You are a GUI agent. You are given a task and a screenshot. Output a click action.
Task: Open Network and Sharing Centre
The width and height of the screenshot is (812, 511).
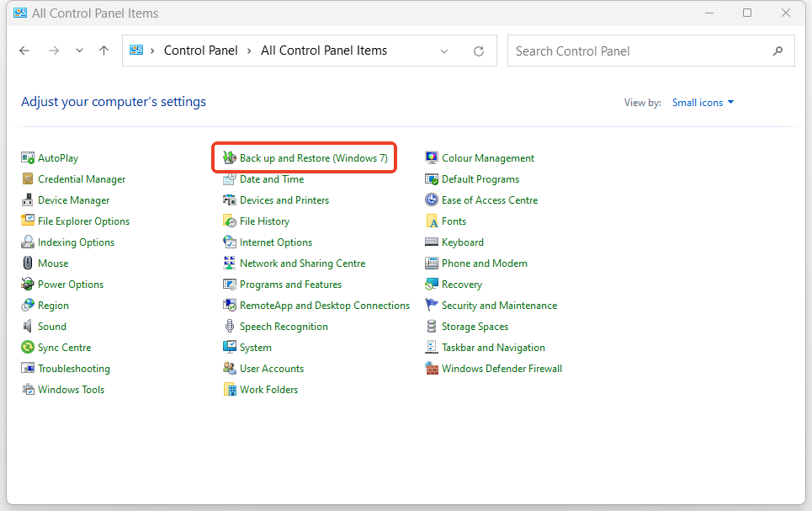pyautogui.click(x=301, y=263)
